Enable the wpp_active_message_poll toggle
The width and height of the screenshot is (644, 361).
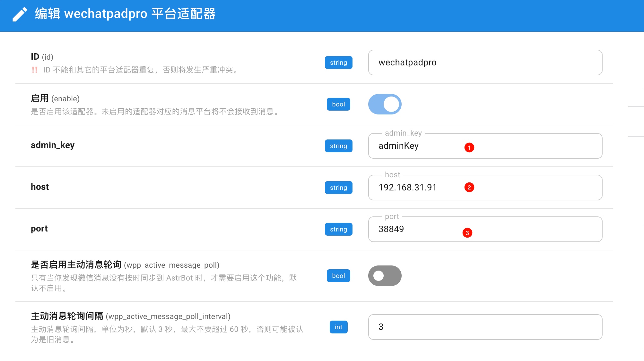click(x=385, y=276)
